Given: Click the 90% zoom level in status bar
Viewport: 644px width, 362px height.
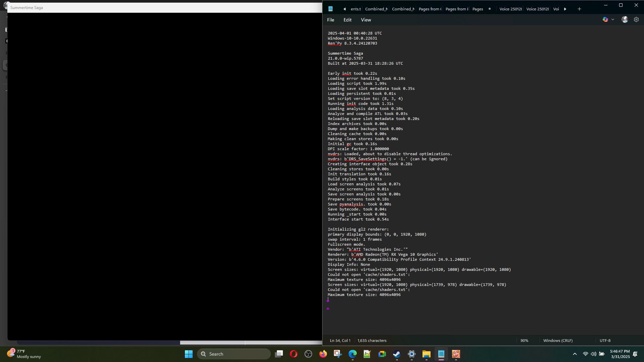Looking at the screenshot, I should (x=524, y=341).
